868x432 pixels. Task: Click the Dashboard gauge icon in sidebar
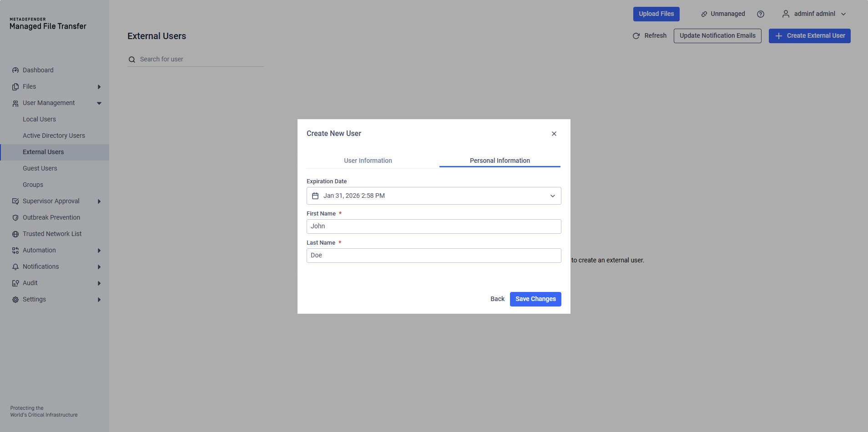pyautogui.click(x=15, y=70)
